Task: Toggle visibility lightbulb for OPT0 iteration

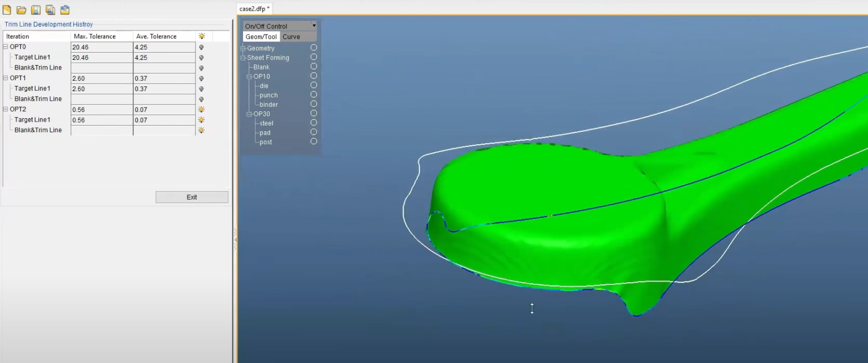Action: pos(201,47)
